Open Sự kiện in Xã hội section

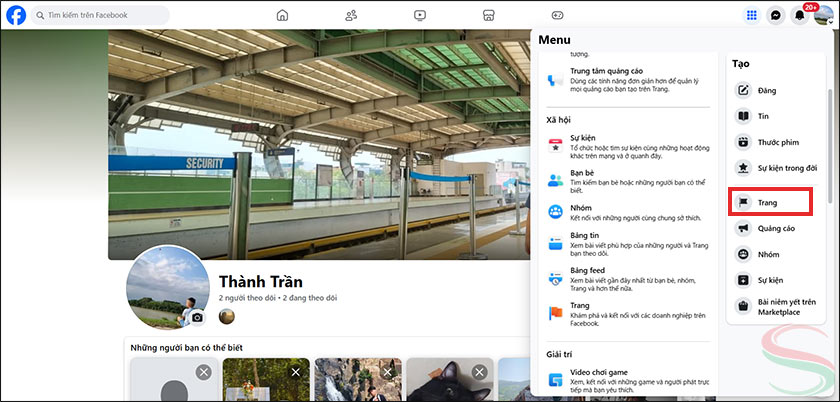[x=628, y=147]
